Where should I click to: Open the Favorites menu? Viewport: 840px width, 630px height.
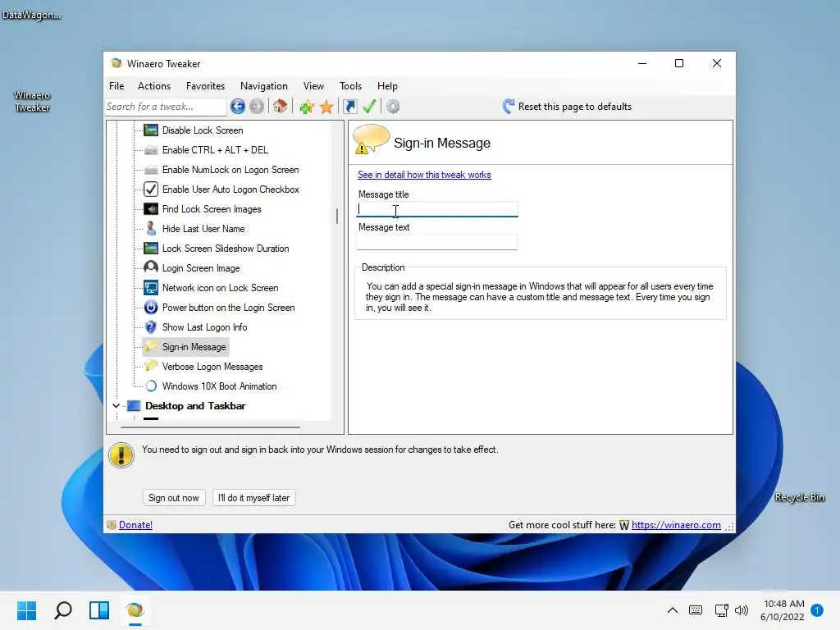coord(205,85)
